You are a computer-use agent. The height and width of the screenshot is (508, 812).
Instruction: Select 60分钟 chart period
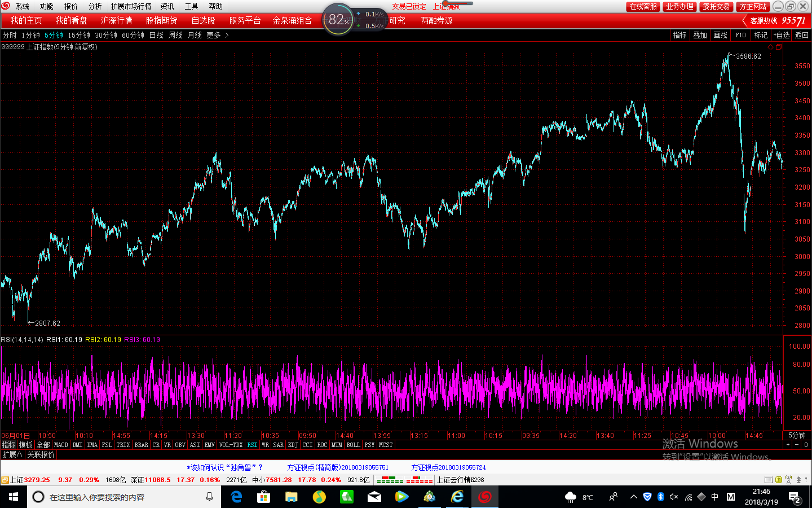pos(133,35)
